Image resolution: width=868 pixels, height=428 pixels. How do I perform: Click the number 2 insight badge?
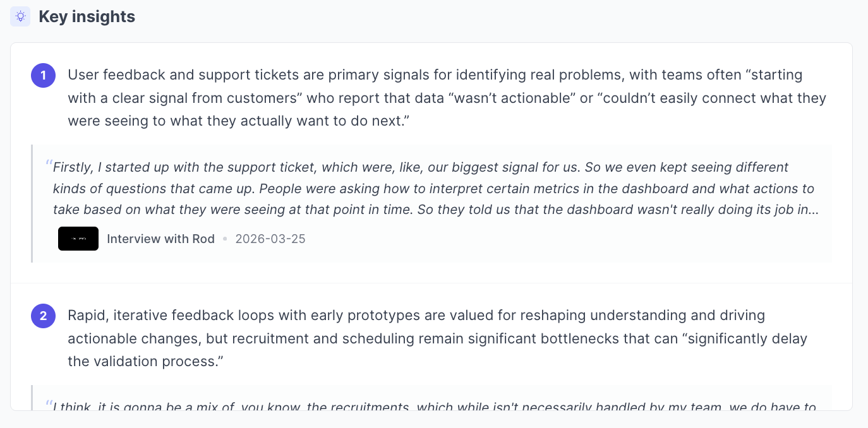point(43,316)
